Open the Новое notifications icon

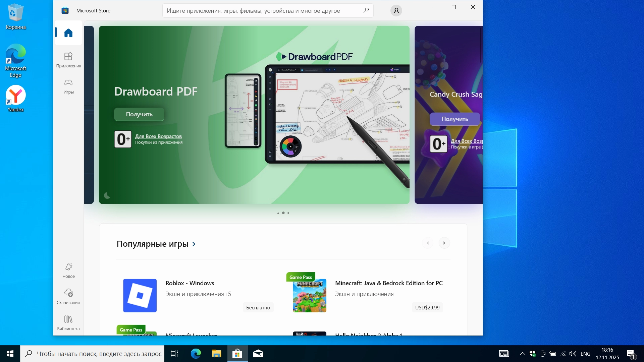68,267
